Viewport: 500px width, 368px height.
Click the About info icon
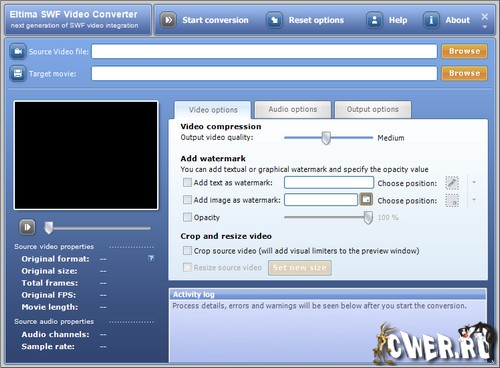[x=431, y=20]
